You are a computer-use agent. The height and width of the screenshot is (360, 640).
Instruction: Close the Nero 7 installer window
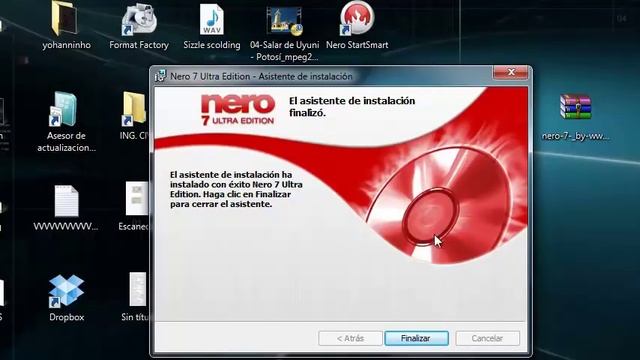pos(511,72)
